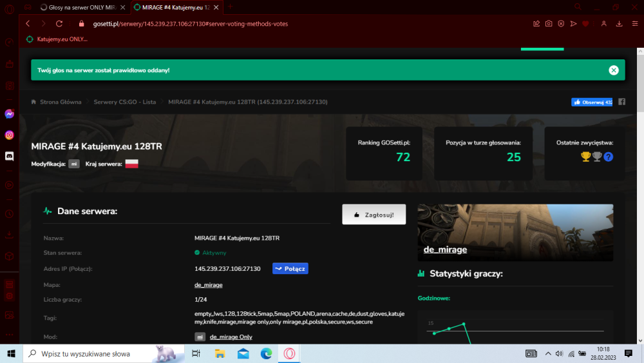Open the pinboards icon in the address bar

click(536, 24)
